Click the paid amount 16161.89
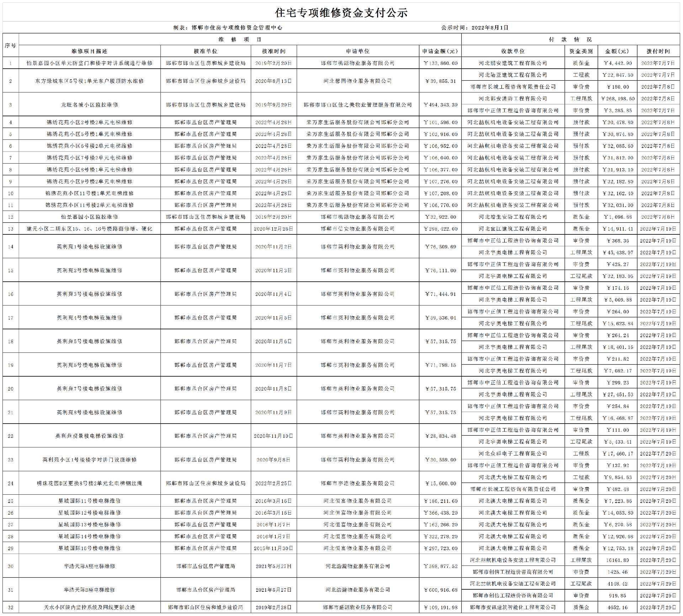Viewport: 683px width, 616px height. (618, 560)
